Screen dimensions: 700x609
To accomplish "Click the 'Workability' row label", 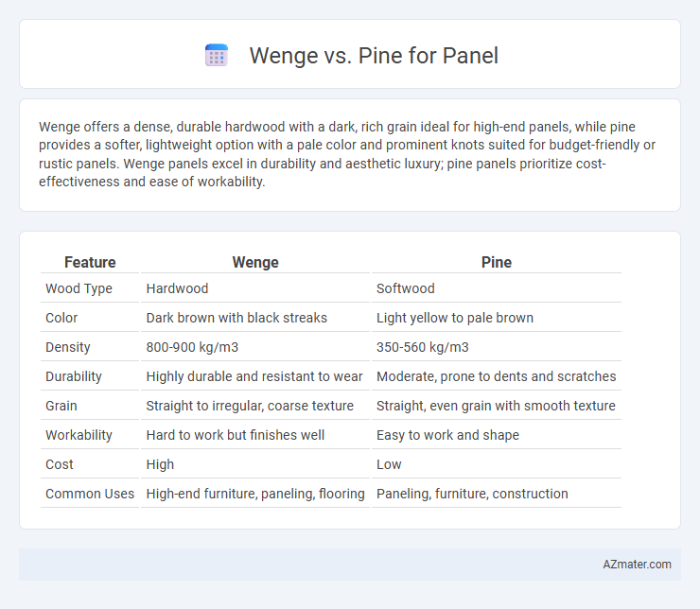I will coord(79,435).
